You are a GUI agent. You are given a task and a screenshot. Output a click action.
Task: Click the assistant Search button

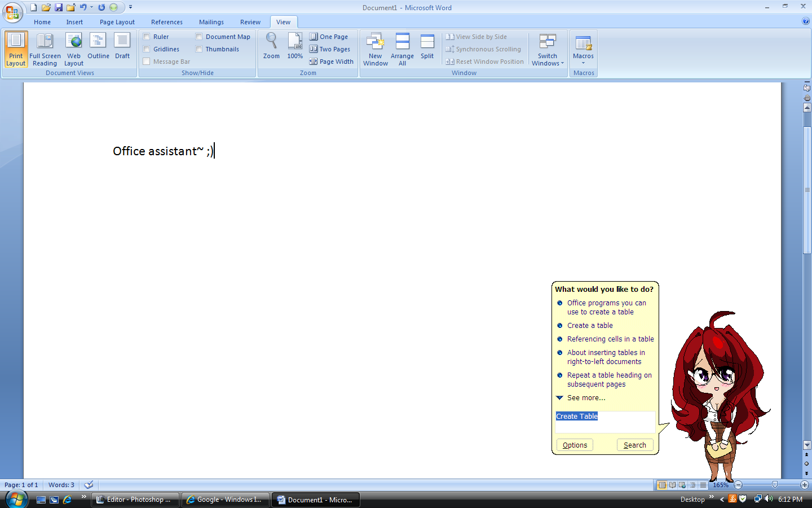[x=635, y=445]
